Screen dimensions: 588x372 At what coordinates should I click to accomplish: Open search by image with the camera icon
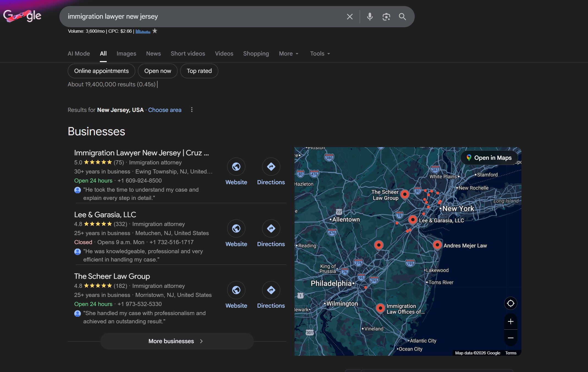click(x=386, y=16)
